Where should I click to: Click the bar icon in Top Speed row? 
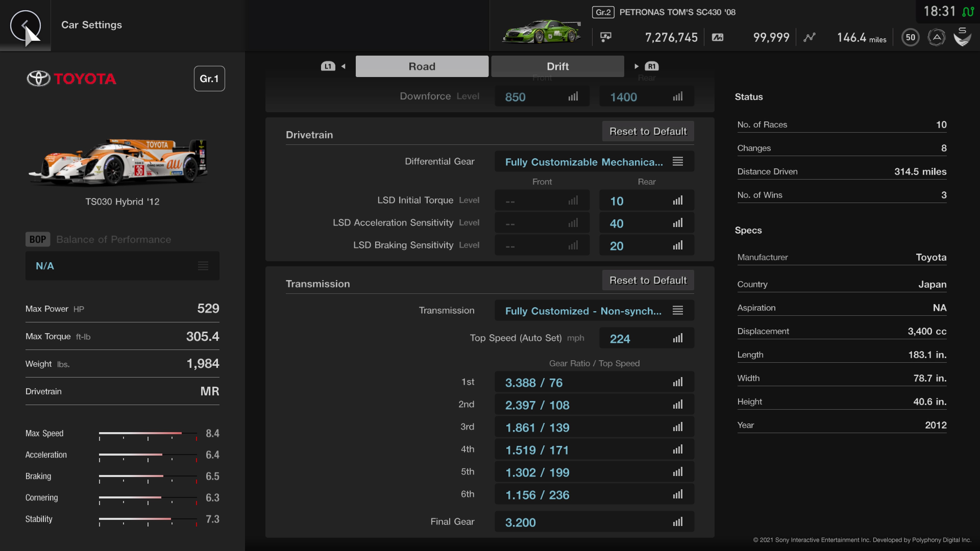678,338
